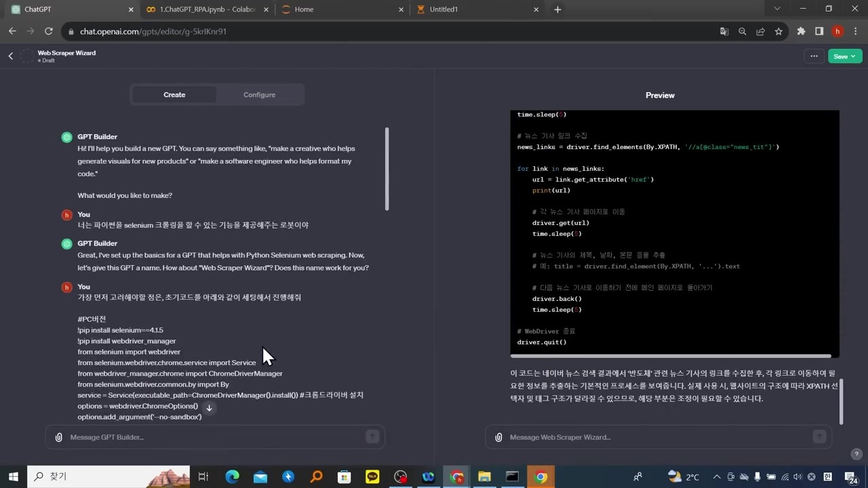Click the 'for link in news_links:' code line
This screenshot has width=868, height=488.
click(x=560, y=169)
